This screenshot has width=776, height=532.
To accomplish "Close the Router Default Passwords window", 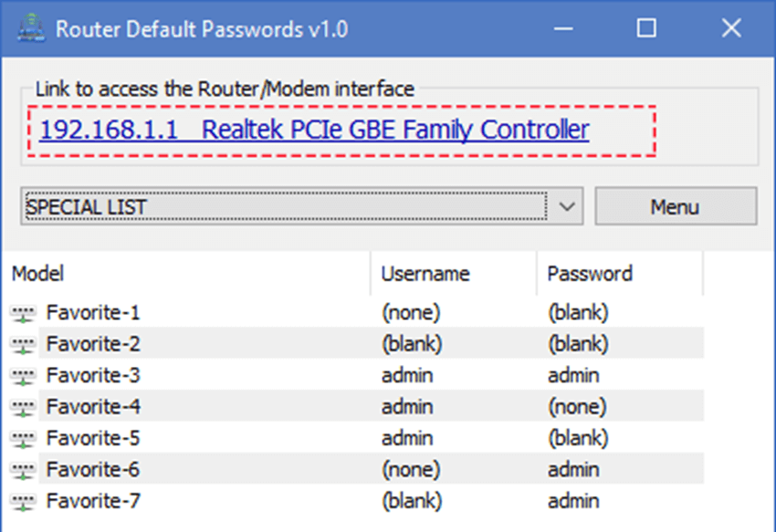I will click(x=731, y=28).
